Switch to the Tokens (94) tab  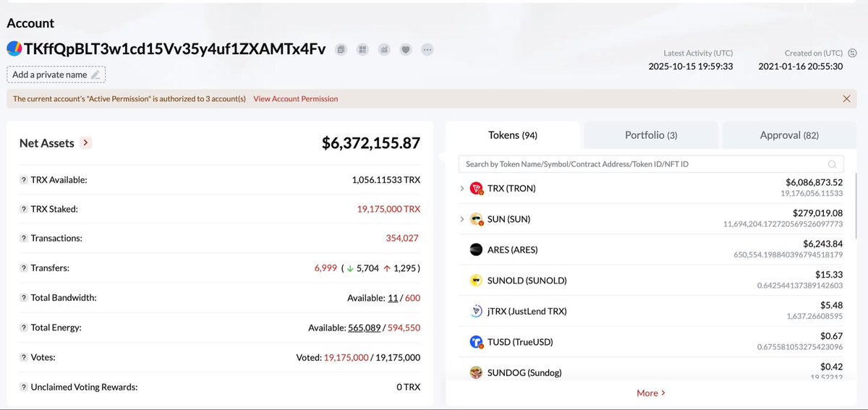[x=513, y=135]
